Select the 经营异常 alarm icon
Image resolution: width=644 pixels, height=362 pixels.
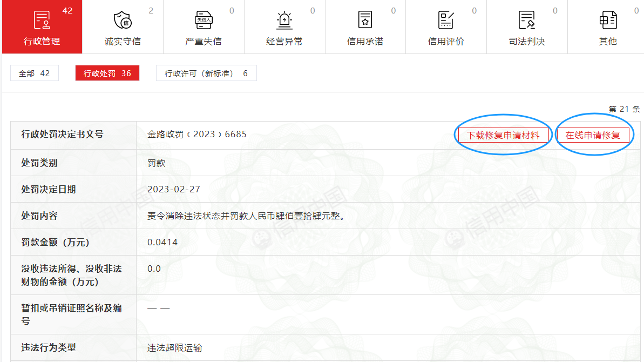click(284, 20)
